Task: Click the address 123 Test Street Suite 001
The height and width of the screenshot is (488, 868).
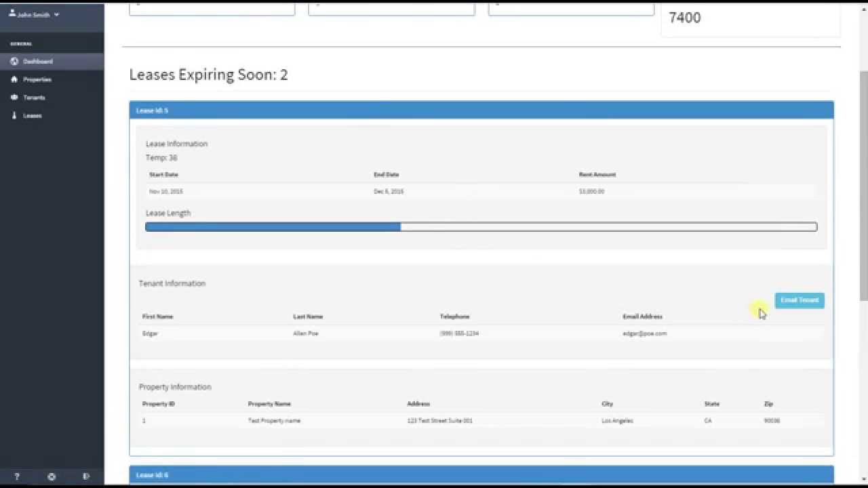Action: 440,421
